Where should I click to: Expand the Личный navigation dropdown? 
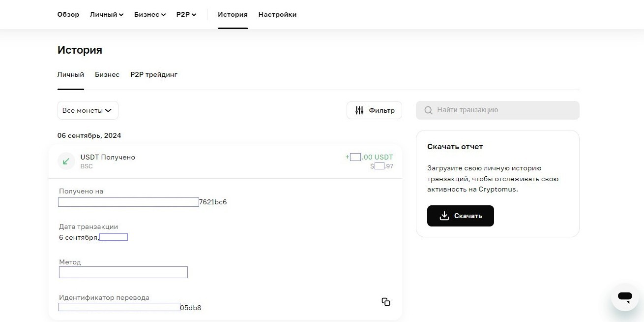pos(106,14)
